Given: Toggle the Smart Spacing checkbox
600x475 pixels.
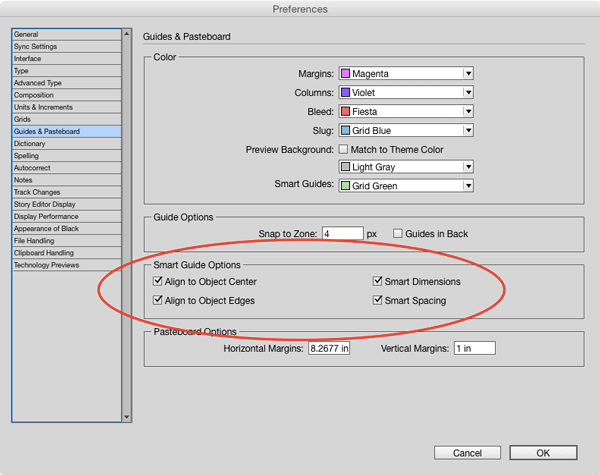Looking at the screenshot, I should pos(377,300).
